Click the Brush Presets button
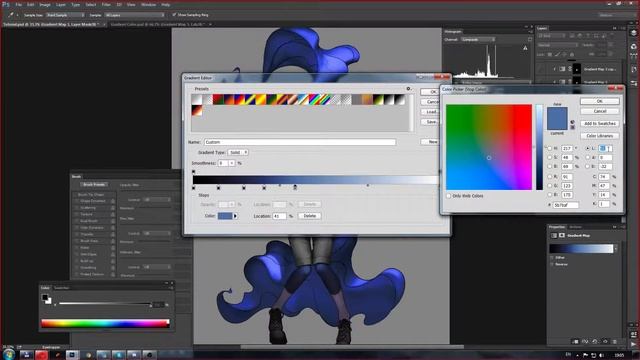This screenshot has height=360, width=640. click(x=94, y=184)
